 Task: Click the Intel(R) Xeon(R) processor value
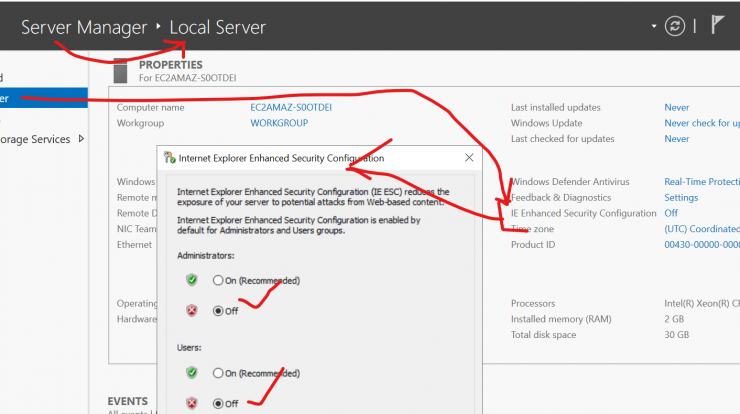[702, 304]
